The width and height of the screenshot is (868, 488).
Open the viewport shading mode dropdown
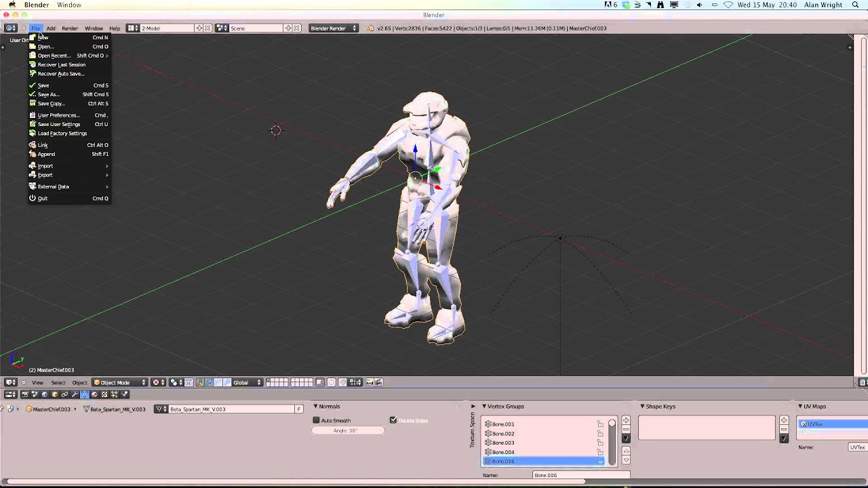coord(158,382)
